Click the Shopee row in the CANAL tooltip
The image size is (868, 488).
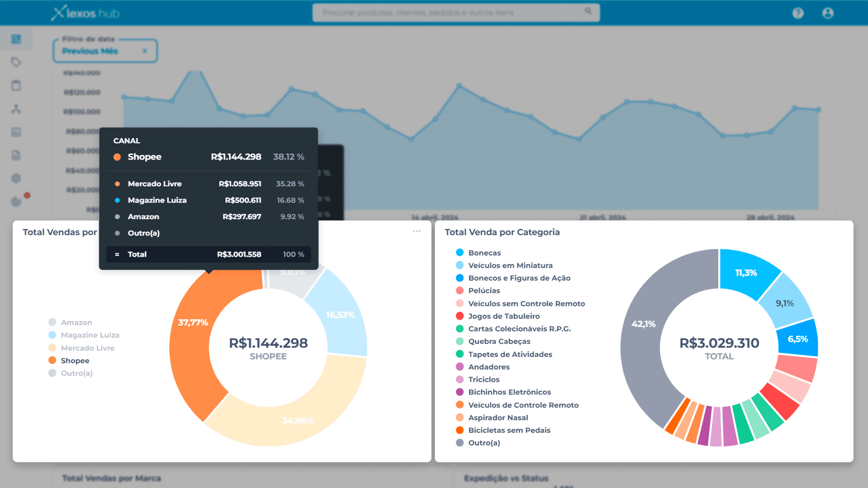pos(208,157)
